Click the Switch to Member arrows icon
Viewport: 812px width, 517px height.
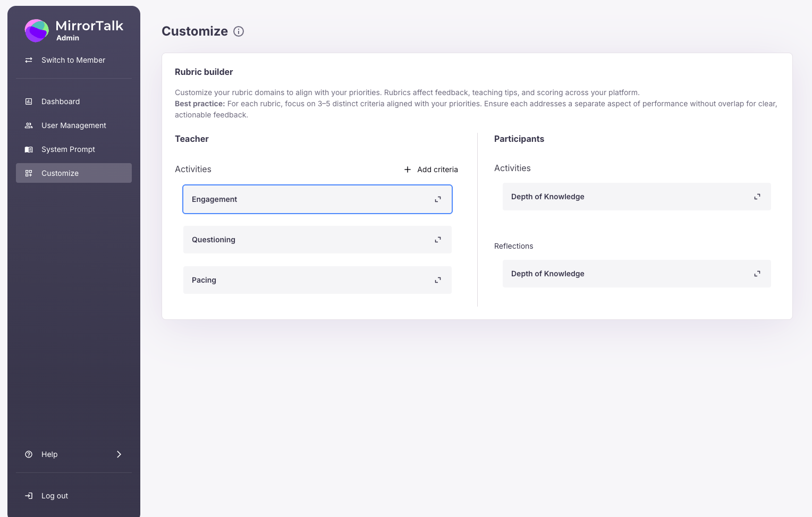pos(29,60)
